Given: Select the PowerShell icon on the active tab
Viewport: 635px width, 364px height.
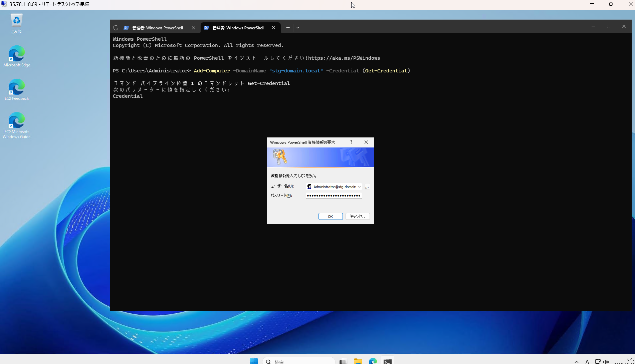Looking at the screenshot, I should (206, 28).
